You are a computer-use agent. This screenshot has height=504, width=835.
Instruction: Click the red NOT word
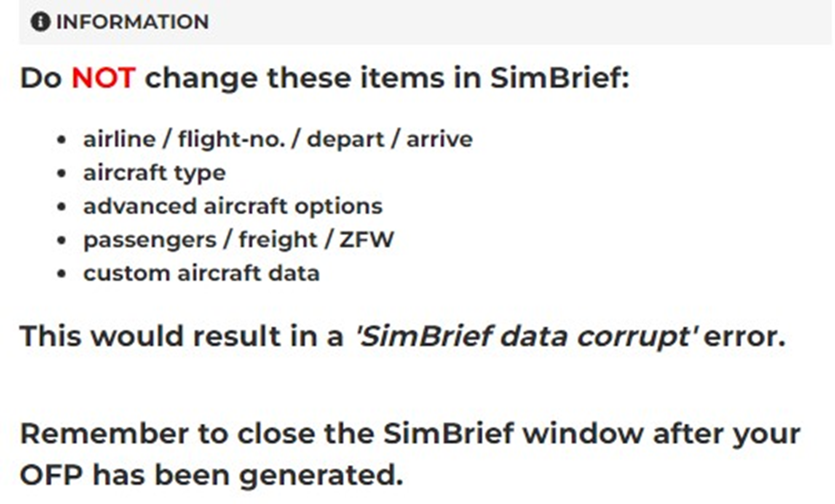[x=103, y=78]
